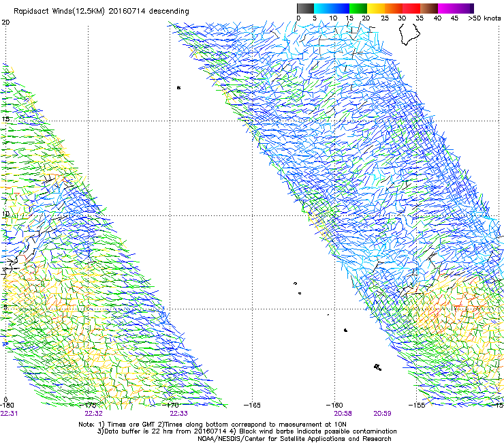Click the blue 10-15 knots color swatch
Screen dimensions: 504x443
341,8
